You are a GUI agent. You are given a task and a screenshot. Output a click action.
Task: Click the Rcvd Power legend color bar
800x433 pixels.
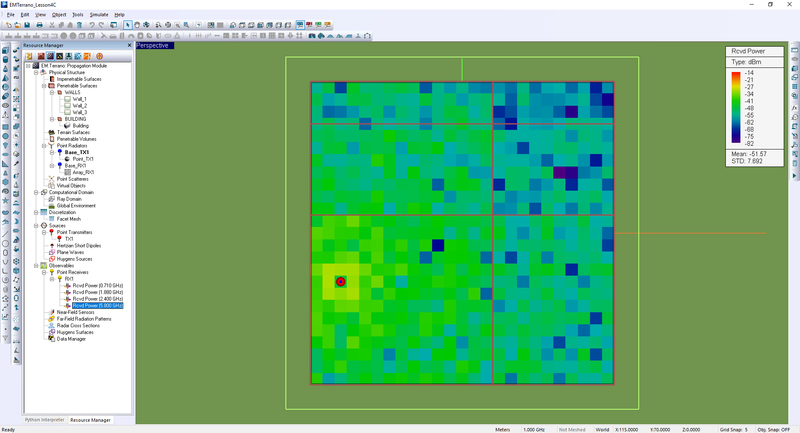[736, 108]
